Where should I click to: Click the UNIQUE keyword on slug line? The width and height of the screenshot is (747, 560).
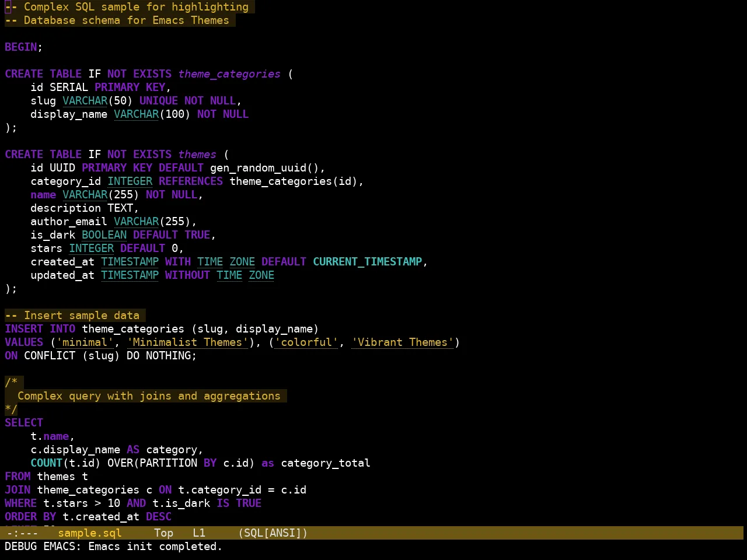(x=159, y=100)
